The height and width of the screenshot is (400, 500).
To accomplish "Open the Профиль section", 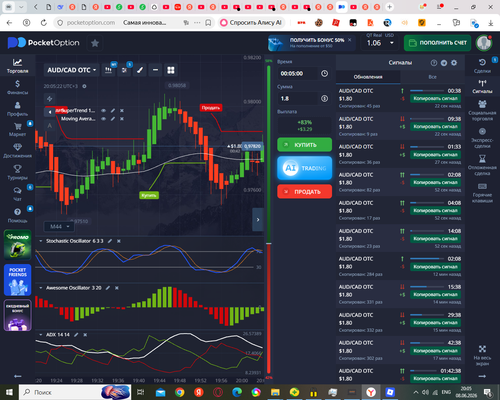I will [x=17, y=109].
